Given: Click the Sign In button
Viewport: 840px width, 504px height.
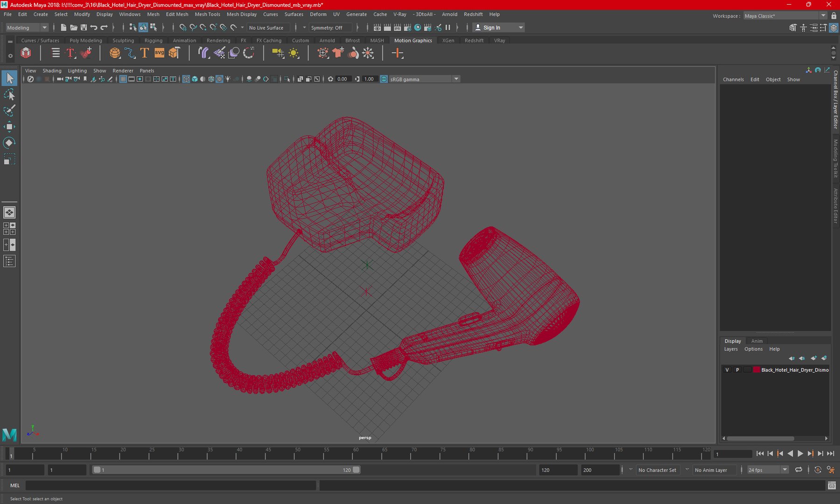Looking at the screenshot, I should coord(498,28).
